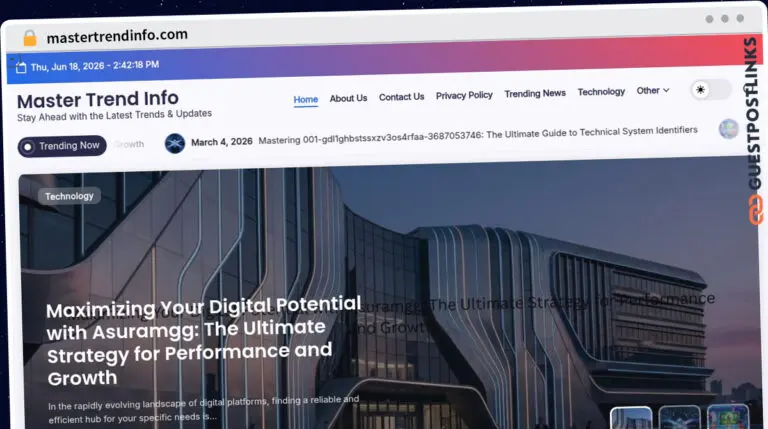Go to the About Us page
This screenshot has width=768, height=429.
click(348, 98)
